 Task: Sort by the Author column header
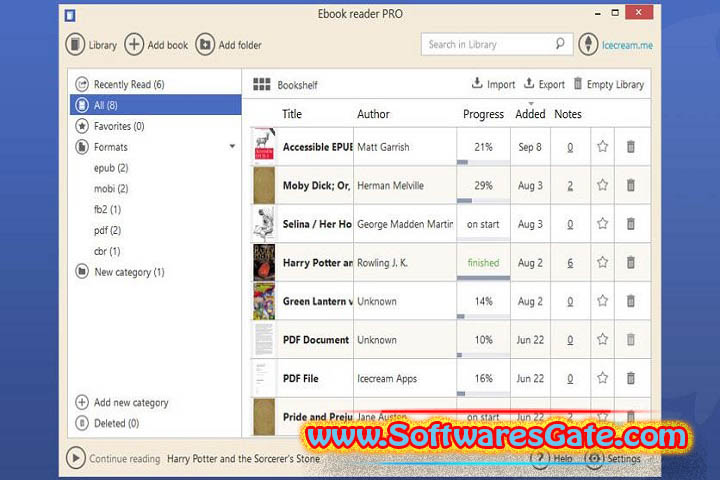[x=373, y=114]
